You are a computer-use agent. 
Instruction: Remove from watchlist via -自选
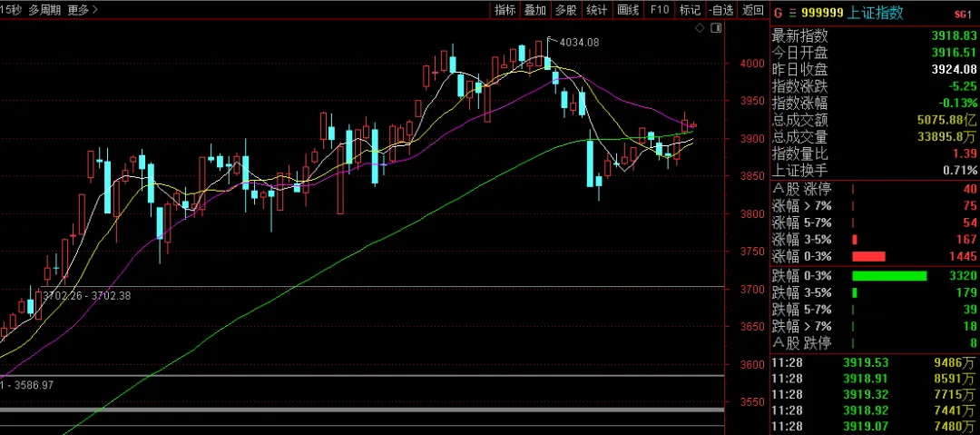tap(721, 9)
